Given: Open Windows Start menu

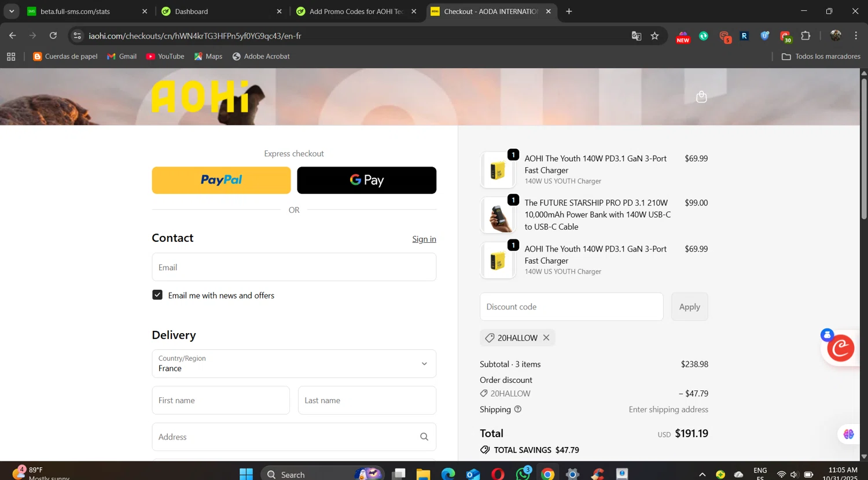Looking at the screenshot, I should click(246, 474).
